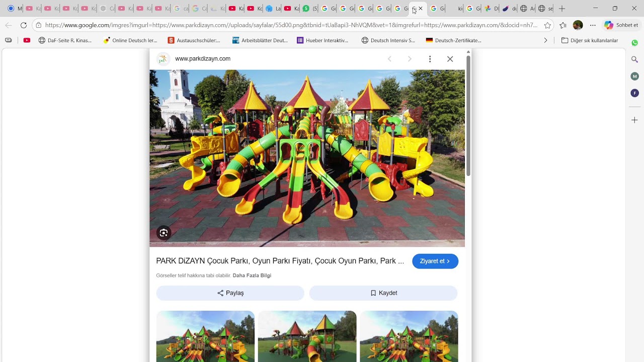The height and width of the screenshot is (362, 644).
Task: Open the sidebar 'F' app icon
Action: [635, 93]
